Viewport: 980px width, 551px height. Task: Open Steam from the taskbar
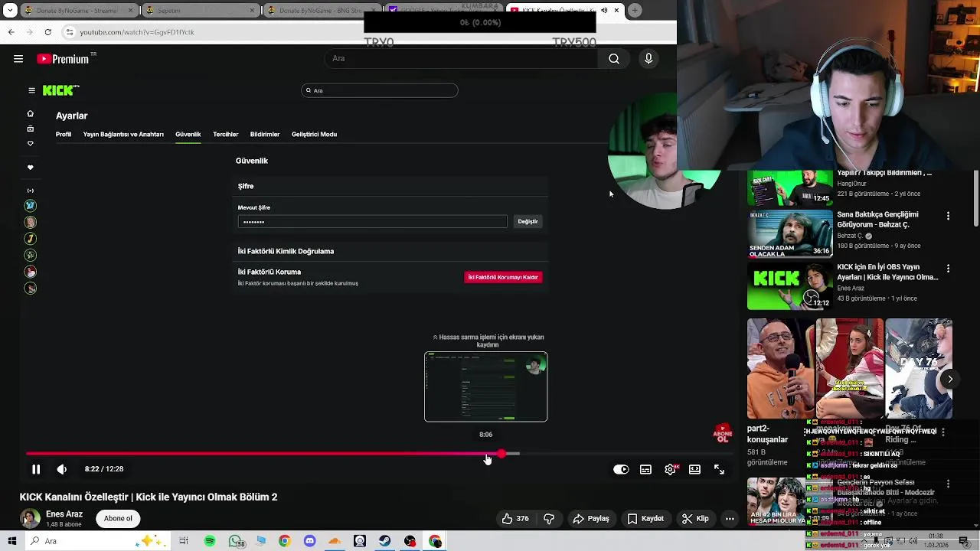click(x=384, y=541)
